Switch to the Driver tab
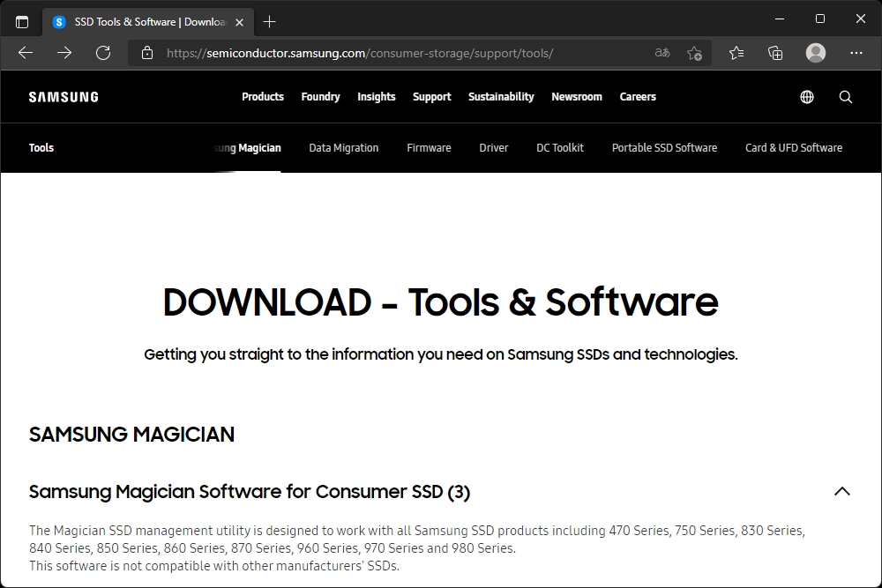882x588 pixels. [x=493, y=148]
